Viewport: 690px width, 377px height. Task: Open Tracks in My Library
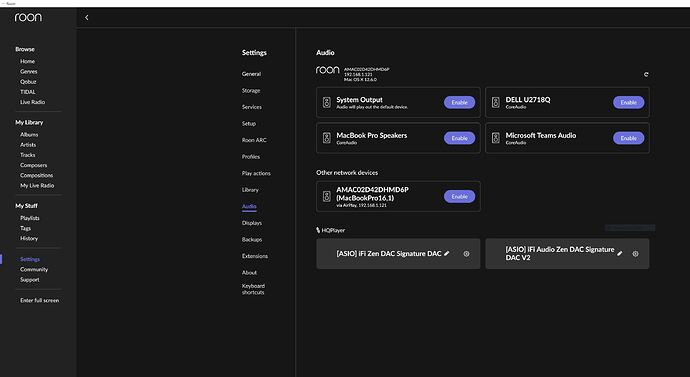click(28, 154)
